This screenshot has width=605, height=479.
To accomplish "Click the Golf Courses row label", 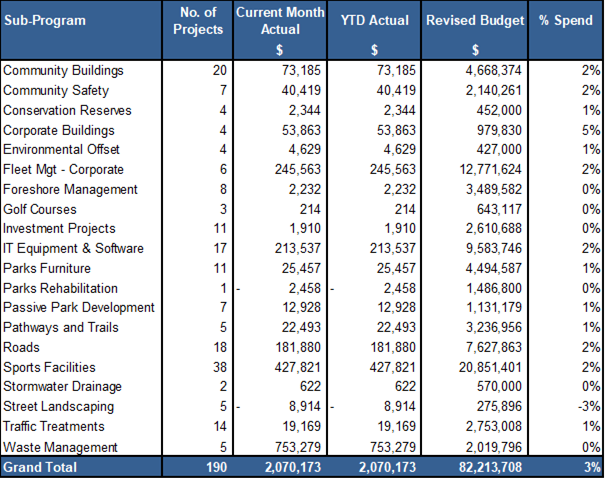I will point(40,209).
